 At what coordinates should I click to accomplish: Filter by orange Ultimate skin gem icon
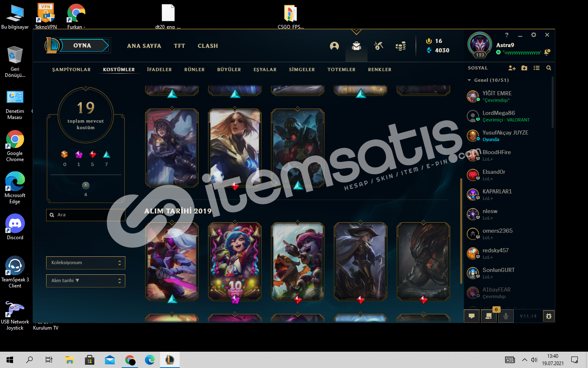(x=65, y=154)
